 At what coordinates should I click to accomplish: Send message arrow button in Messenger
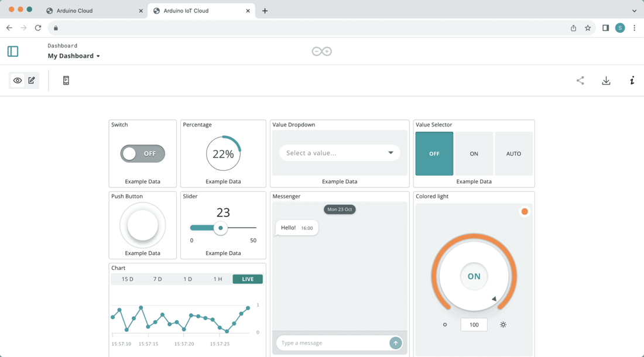coord(396,343)
